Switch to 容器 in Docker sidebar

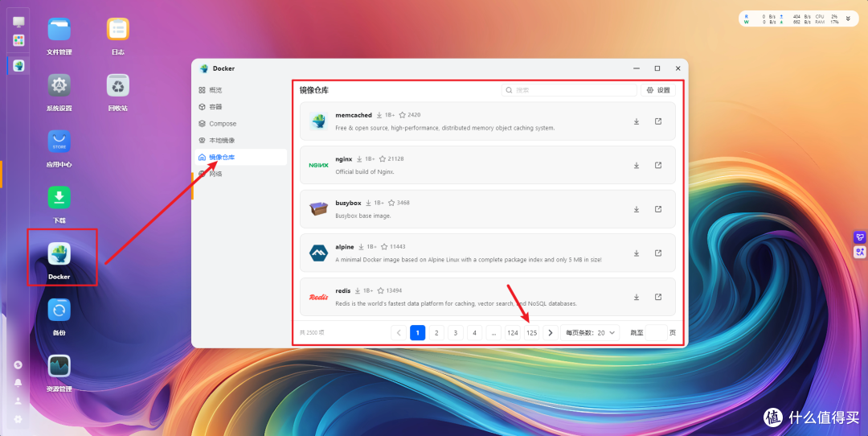coord(240,106)
